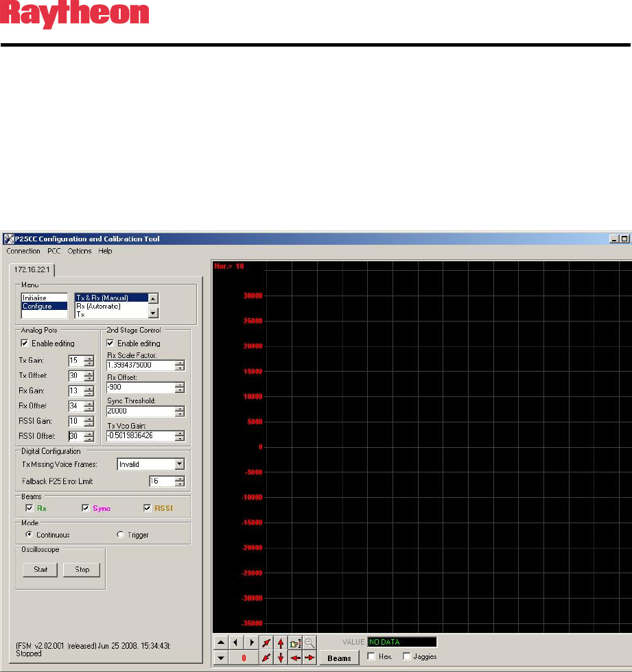
Task: Click the Fallback P25 Error Limit field
Action: tap(162, 481)
